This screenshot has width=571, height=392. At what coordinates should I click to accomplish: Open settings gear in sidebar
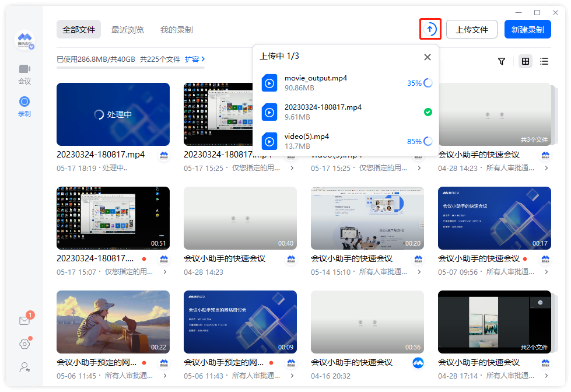pyautogui.click(x=24, y=344)
